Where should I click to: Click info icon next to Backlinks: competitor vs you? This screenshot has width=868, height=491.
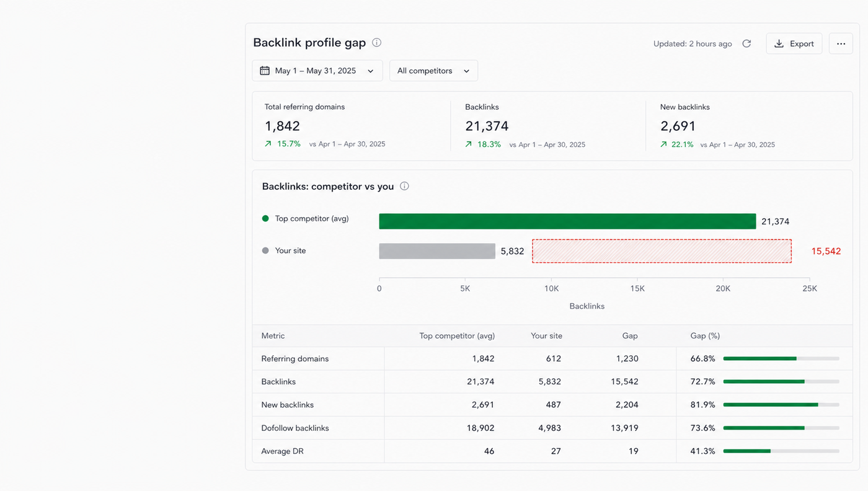click(404, 186)
